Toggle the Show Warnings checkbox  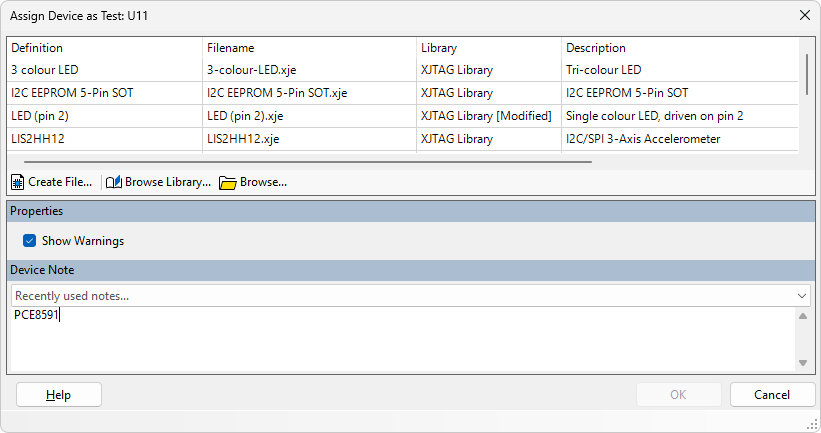point(30,241)
